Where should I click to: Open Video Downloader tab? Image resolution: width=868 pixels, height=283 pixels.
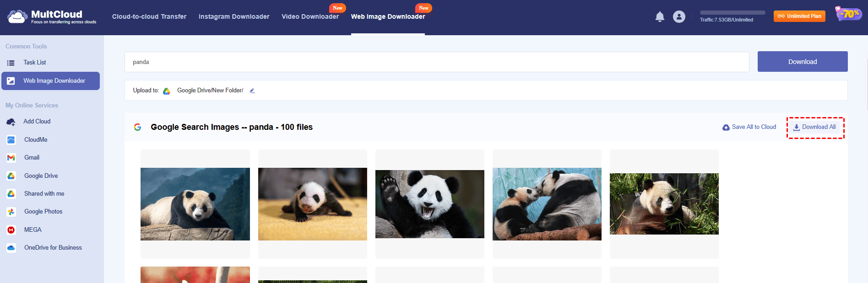pos(310,16)
